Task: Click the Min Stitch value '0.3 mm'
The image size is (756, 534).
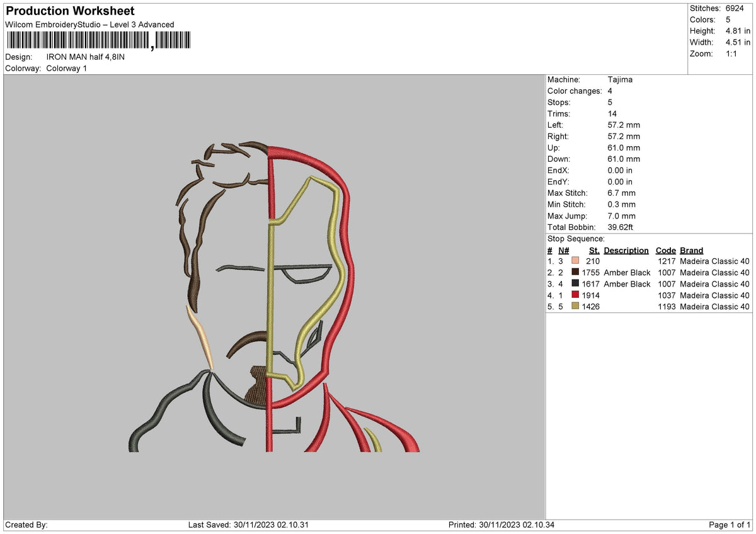Action: click(x=622, y=205)
